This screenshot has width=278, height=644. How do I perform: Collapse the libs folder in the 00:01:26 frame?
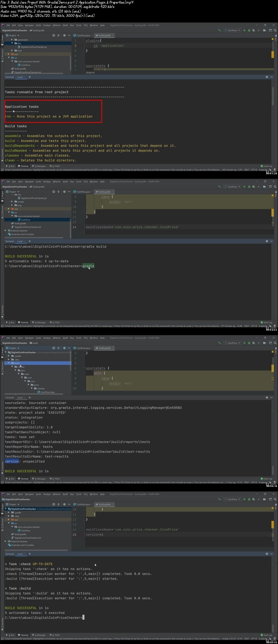point(12,43)
